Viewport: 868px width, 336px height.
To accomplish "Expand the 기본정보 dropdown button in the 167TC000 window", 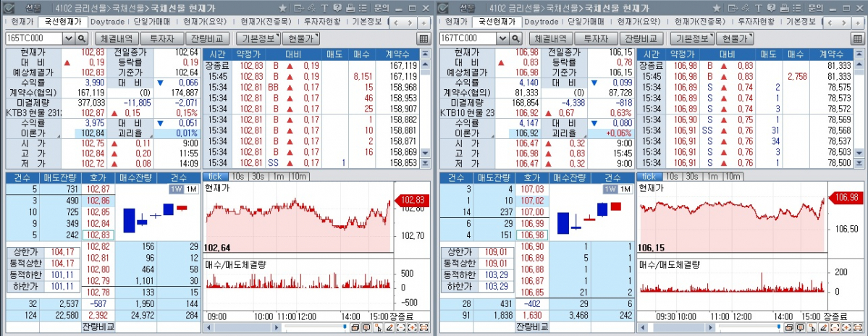I will (692, 38).
